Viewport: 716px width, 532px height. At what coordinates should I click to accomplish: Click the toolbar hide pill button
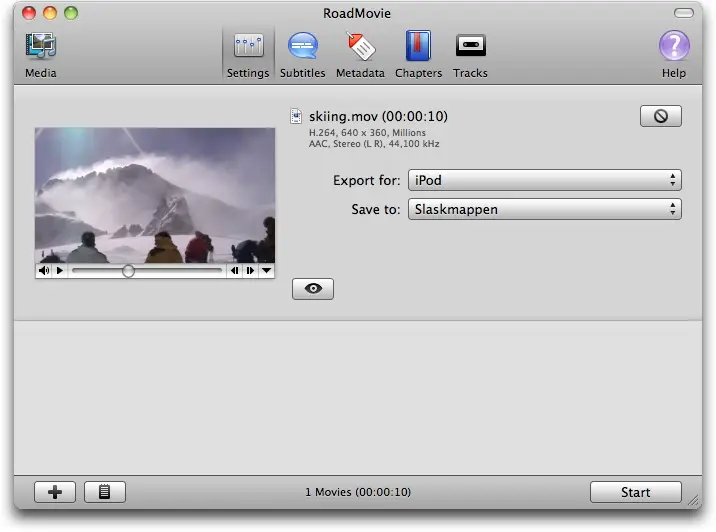coord(684,13)
